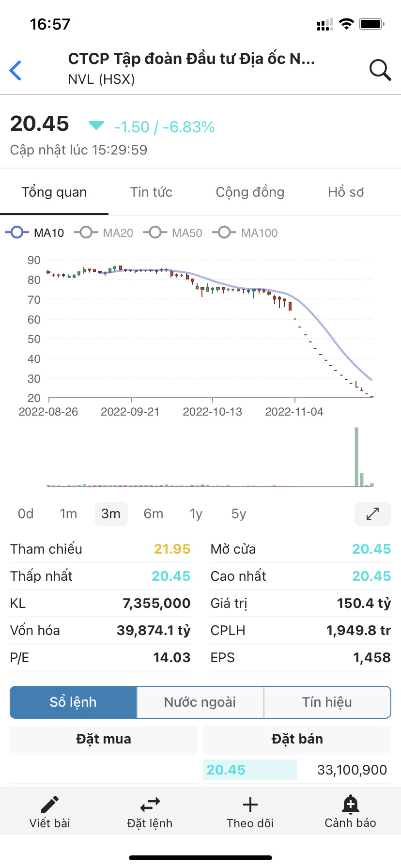The image size is (401, 868).
Task: Choose the 1y time range
Action: tap(196, 513)
